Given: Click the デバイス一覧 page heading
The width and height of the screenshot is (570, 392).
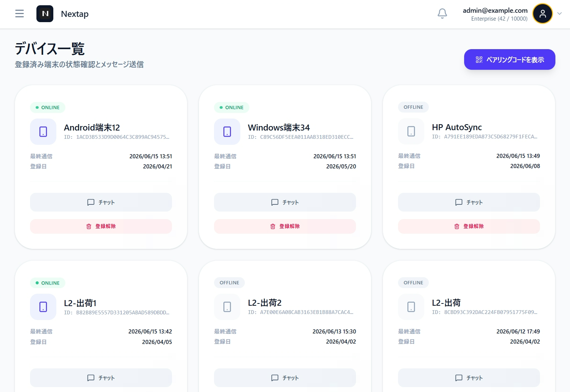Looking at the screenshot, I should [x=50, y=49].
